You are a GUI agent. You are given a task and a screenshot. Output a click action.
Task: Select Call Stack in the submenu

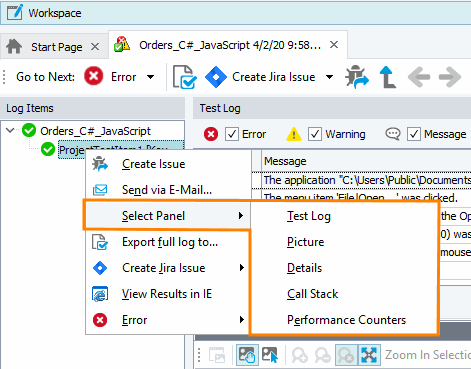(x=343, y=294)
